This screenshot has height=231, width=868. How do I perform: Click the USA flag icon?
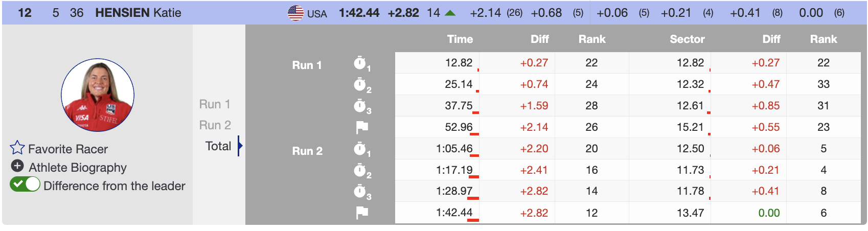(x=295, y=13)
